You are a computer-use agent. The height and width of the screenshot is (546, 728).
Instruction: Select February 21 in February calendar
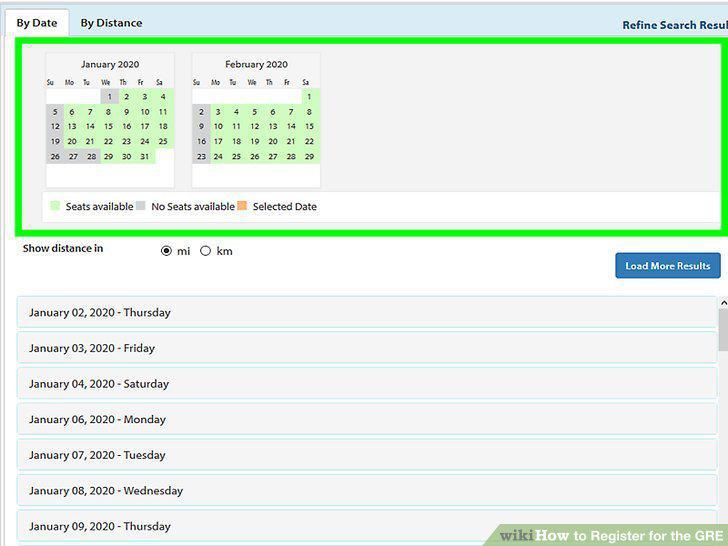tap(291, 142)
